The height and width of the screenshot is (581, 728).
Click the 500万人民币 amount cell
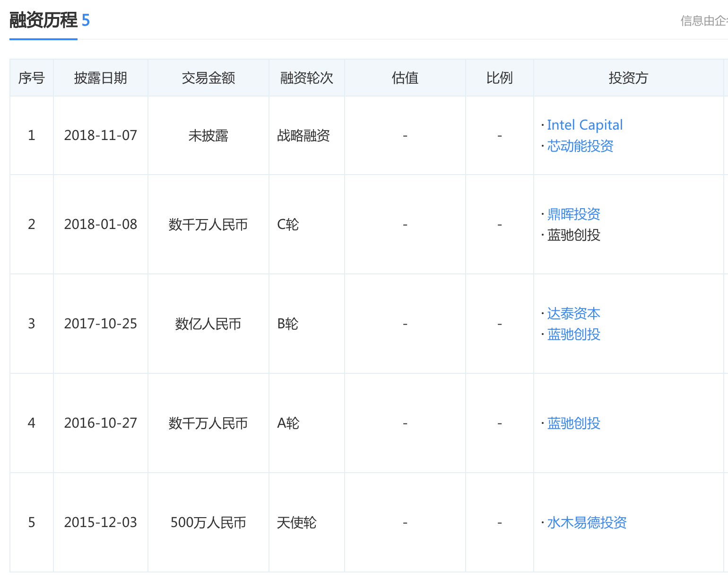tap(208, 522)
